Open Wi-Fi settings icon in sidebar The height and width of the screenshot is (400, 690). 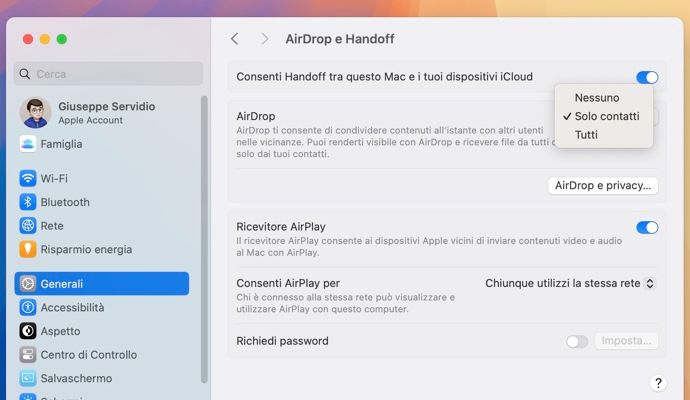coord(28,178)
